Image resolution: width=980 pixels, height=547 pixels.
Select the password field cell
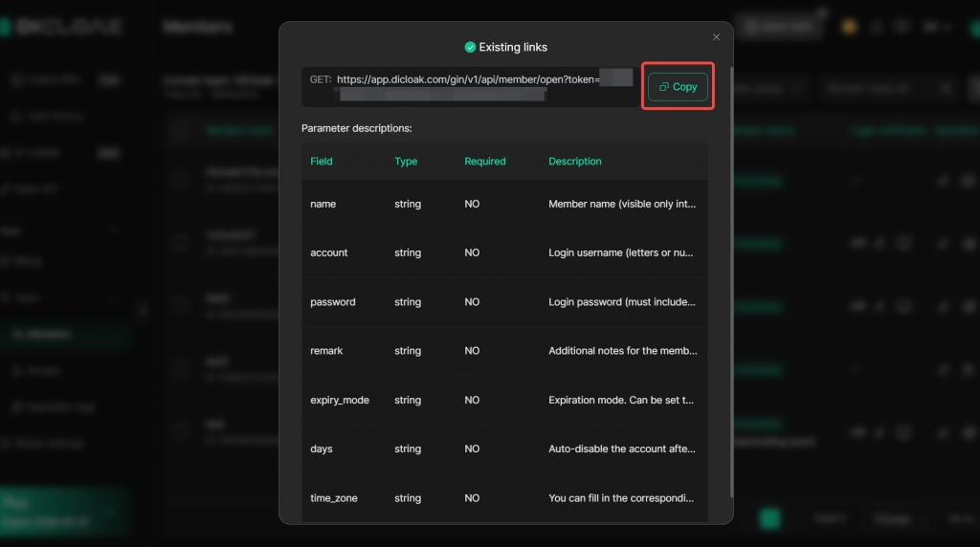[x=333, y=302]
